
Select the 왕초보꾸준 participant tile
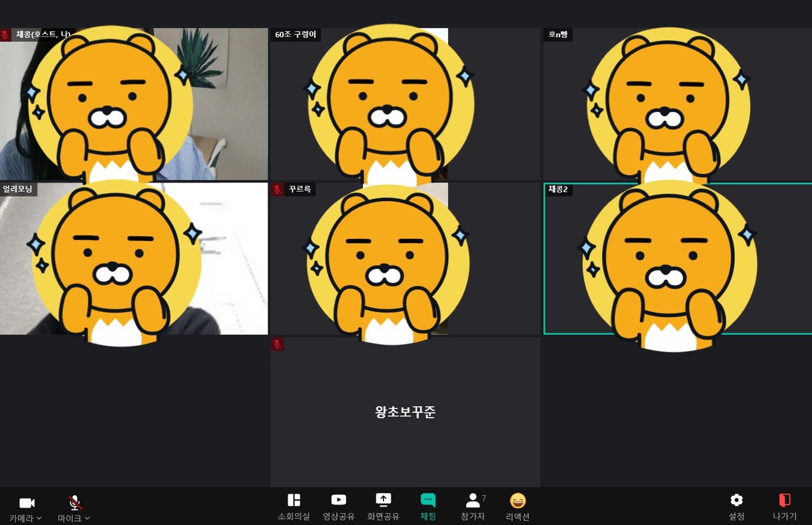click(405, 412)
